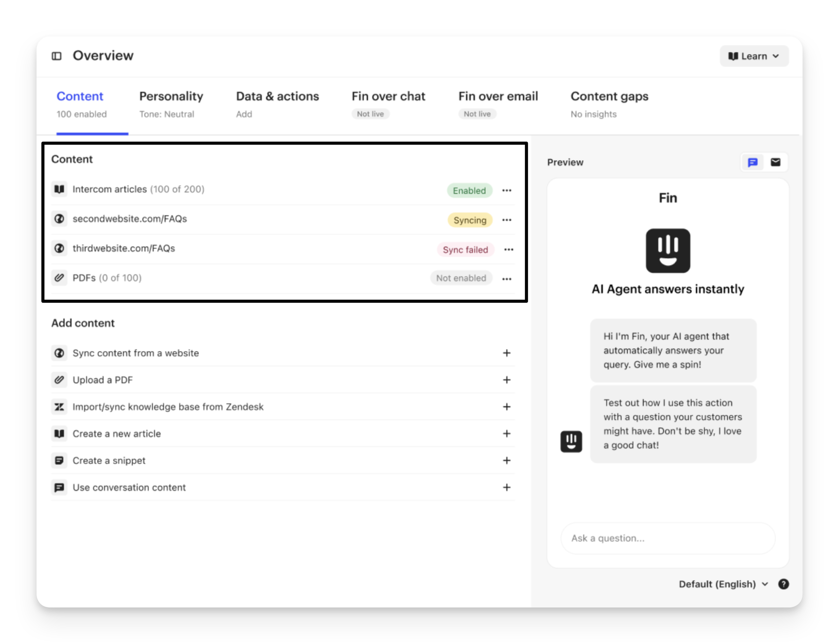Open more options for PDFs row
839x644 pixels.
[507, 279]
